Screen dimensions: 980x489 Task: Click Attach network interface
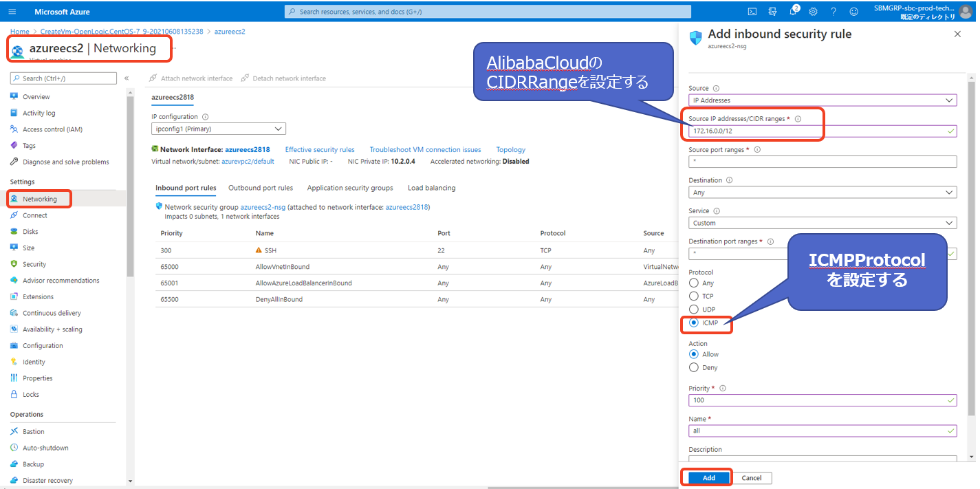coord(191,78)
